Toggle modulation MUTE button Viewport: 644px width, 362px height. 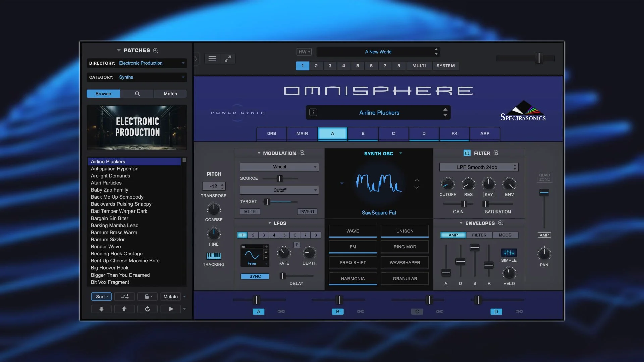250,212
